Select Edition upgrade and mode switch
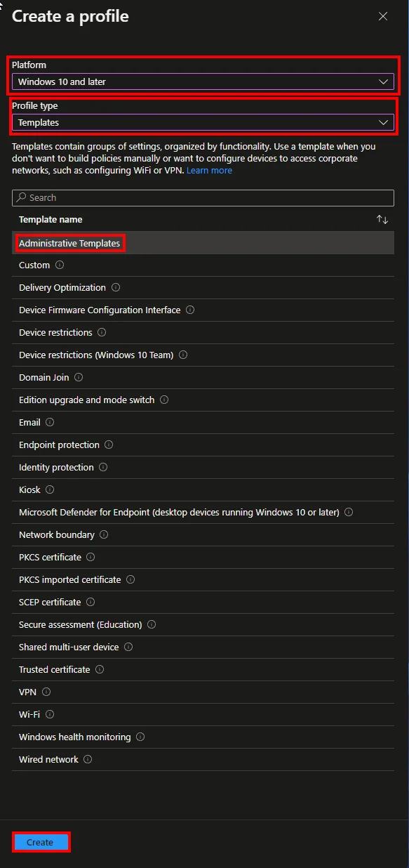409x868 pixels. click(203, 400)
